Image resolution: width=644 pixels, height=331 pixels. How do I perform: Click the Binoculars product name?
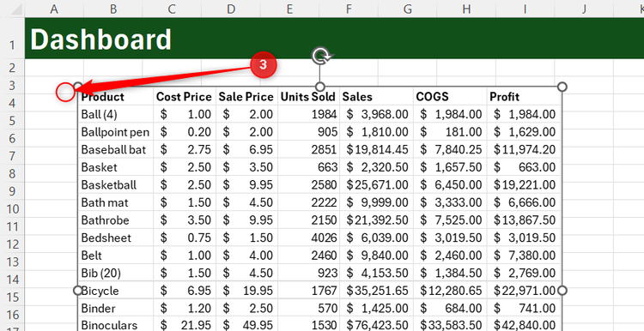pos(109,326)
